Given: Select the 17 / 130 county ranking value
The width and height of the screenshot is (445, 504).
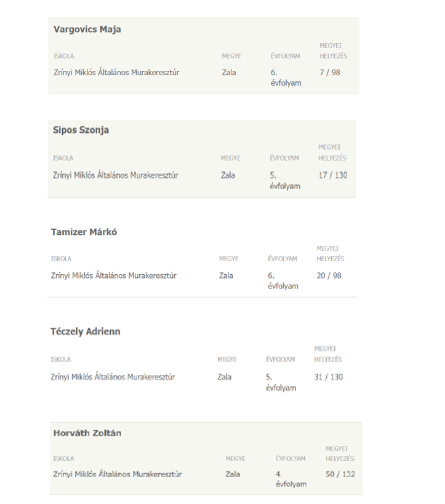Looking at the screenshot, I should pyautogui.click(x=333, y=175).
